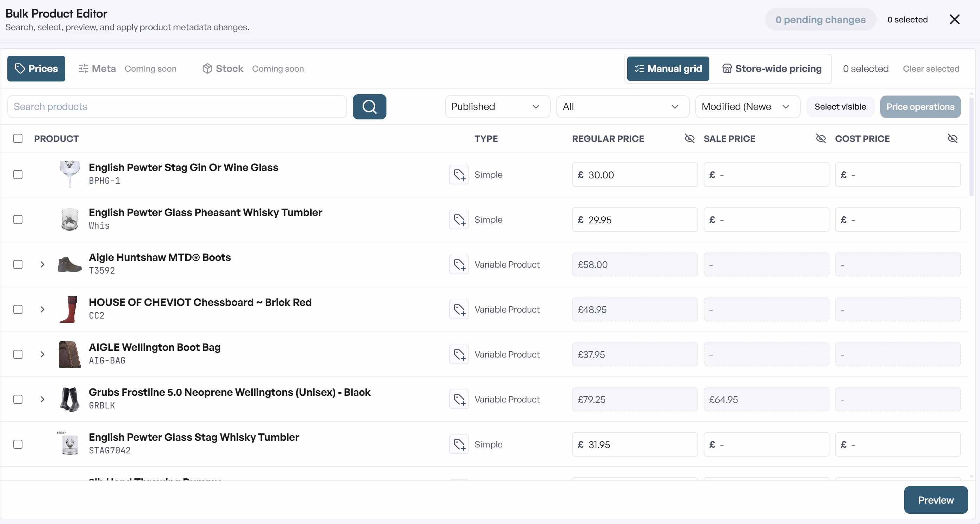Check the HOUSE OF CHEVIOT Chessboard row
Image resolution: width=980 pixels, height=524 pixels.
click(18, 309)
